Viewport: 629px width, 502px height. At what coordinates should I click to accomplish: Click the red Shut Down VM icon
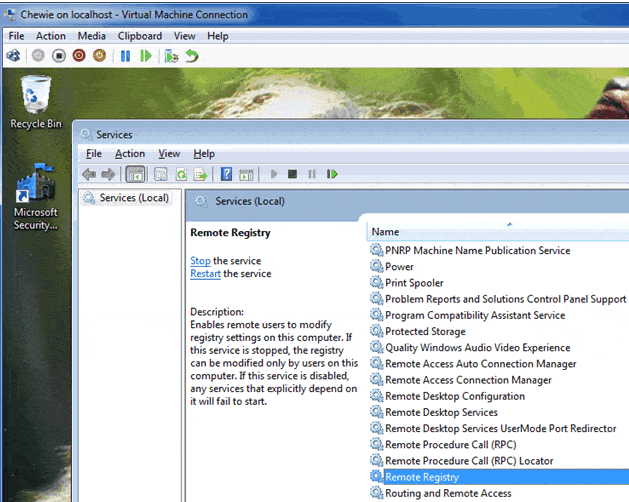pyautogui.click(x=79, y=56)
